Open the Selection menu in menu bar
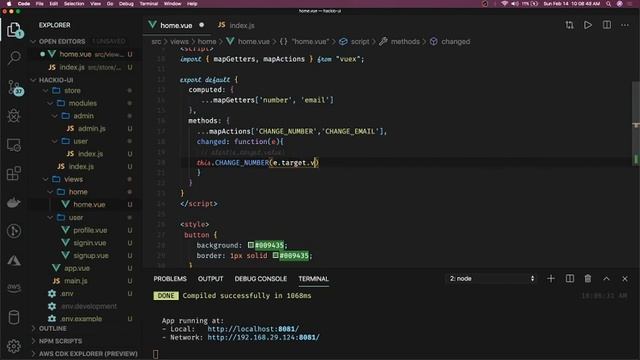Image resolution: width=640 pixels, height=360 pixels. (x=74, y=4)
